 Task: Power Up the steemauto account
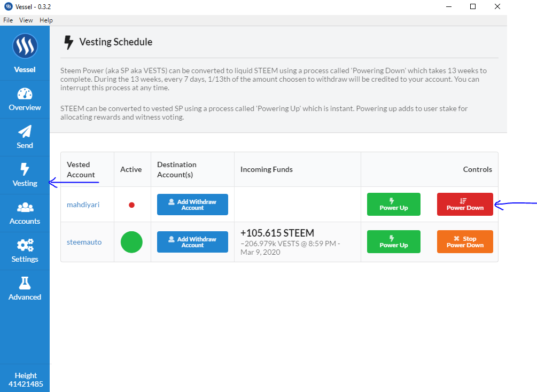393,242
